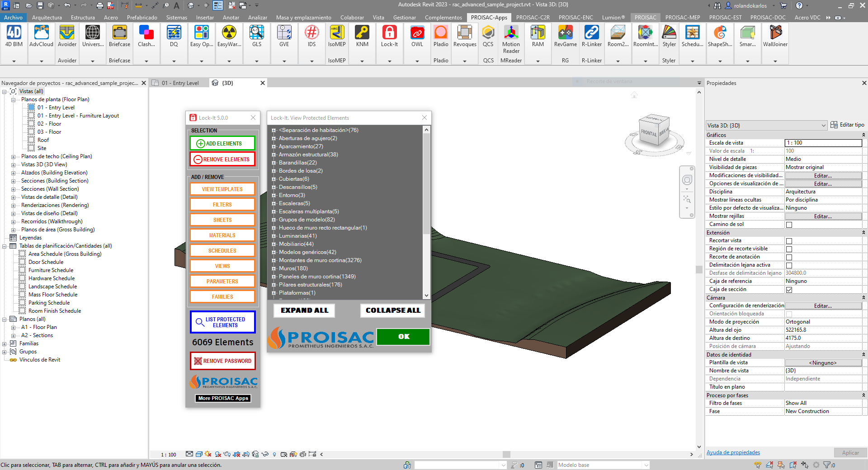Edit the Escala de vista 1:100 field

[823, 143]
